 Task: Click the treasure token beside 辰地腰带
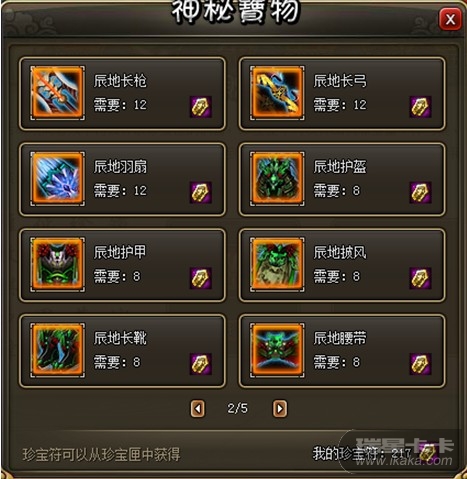click(420, 364)
